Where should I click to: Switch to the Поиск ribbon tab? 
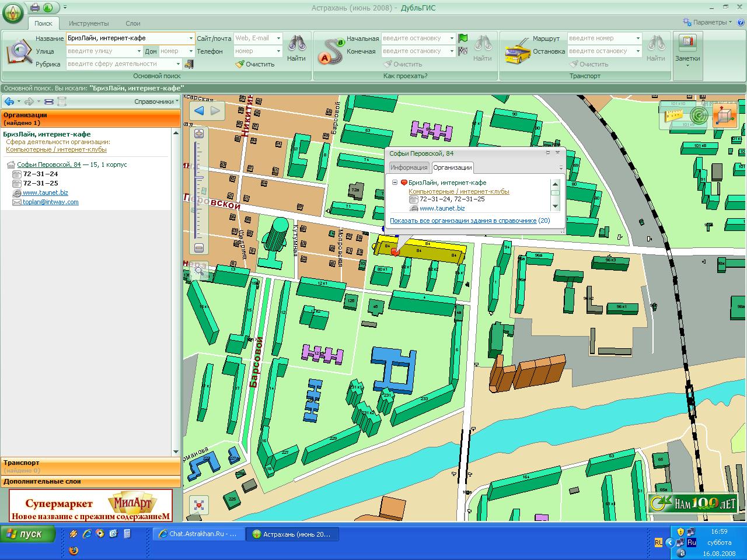click(43, 23)
